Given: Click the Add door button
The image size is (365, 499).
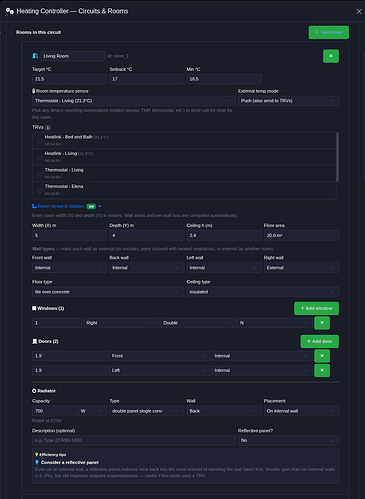Looking at the screenshot, I should pos(319,341).
